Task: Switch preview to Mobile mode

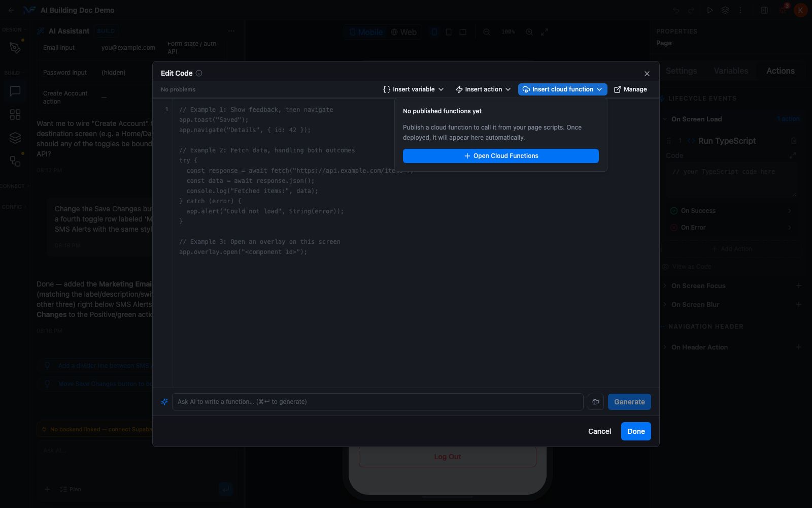Action: (x=366, y=32)
